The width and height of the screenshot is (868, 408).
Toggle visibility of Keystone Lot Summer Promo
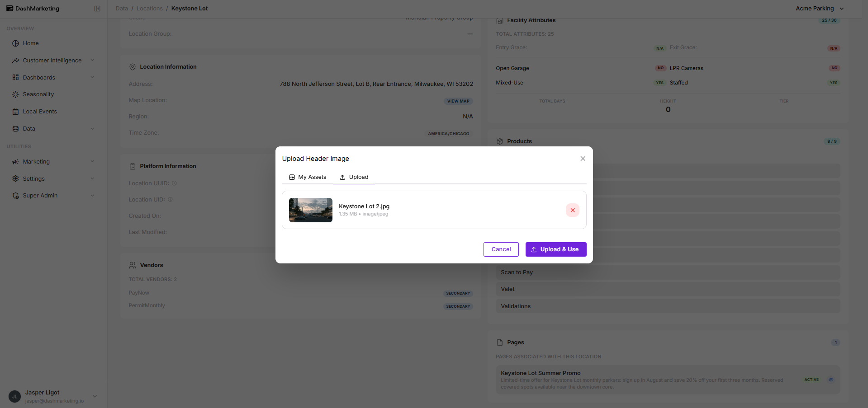point(831,380)
